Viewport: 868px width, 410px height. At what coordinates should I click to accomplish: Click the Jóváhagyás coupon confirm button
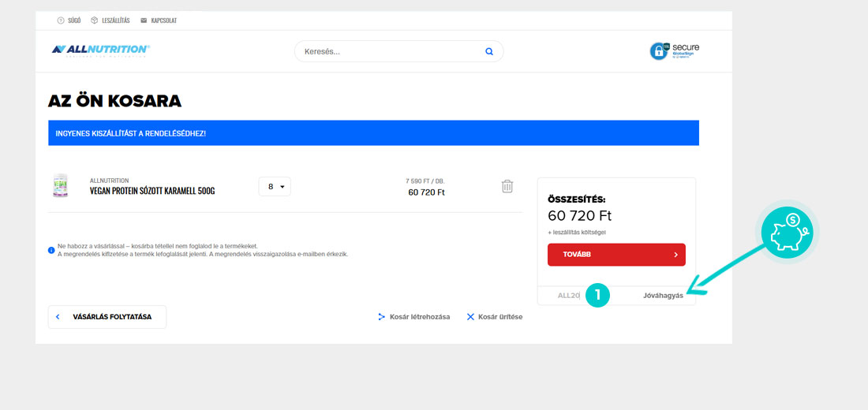[663, 296]
